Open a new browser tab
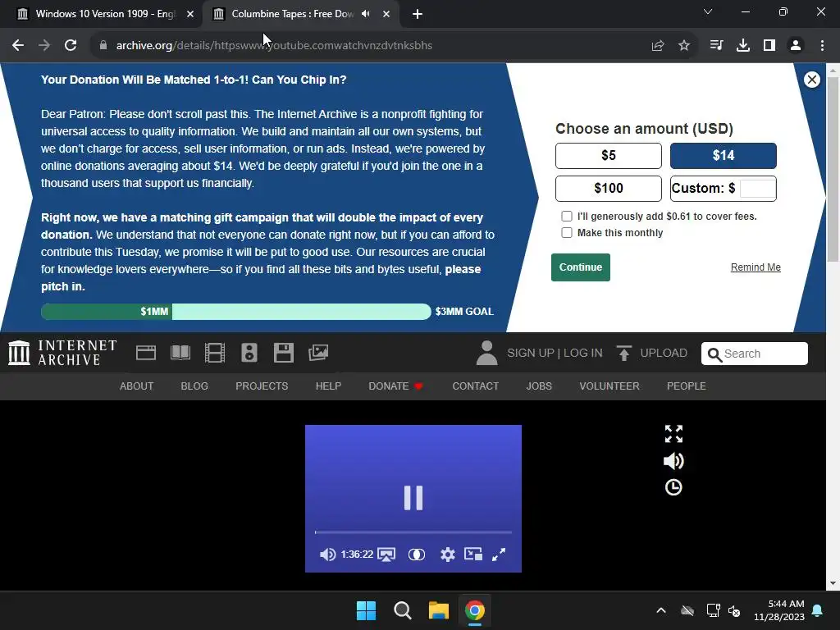The width and height of the screenshot is (840, 630). (418, 14)
